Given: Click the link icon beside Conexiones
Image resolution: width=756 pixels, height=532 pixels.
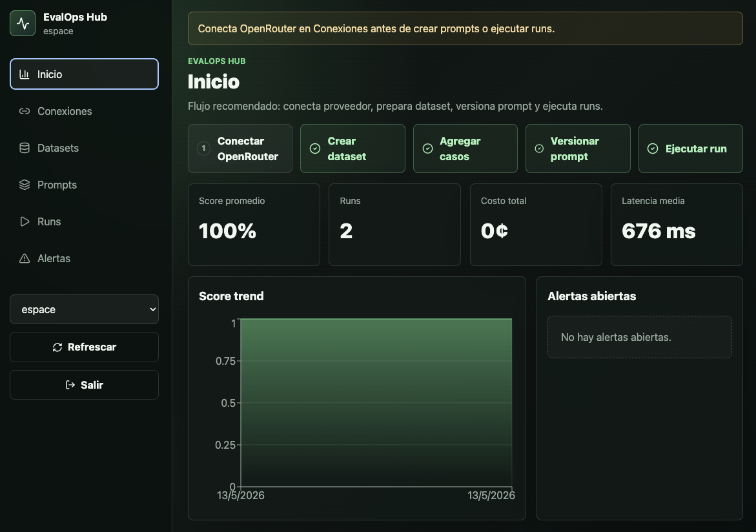Looking at the screenshot, I should [x=24, y=111].
